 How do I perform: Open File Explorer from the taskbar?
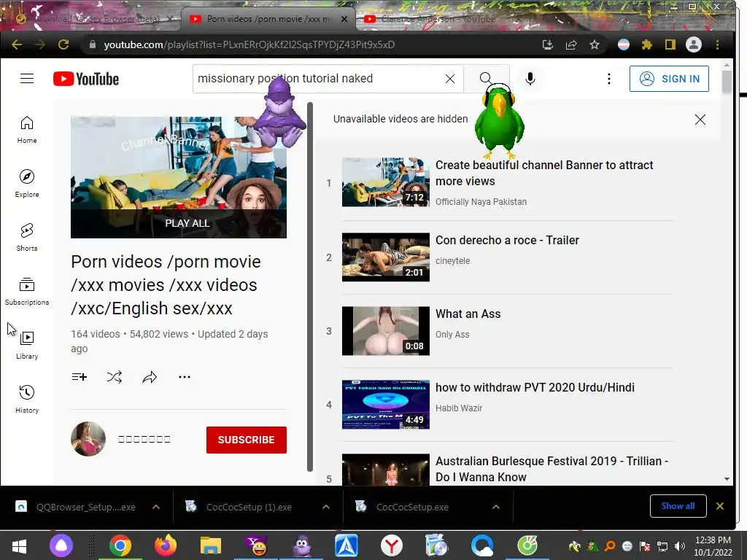tap(211, 545)
